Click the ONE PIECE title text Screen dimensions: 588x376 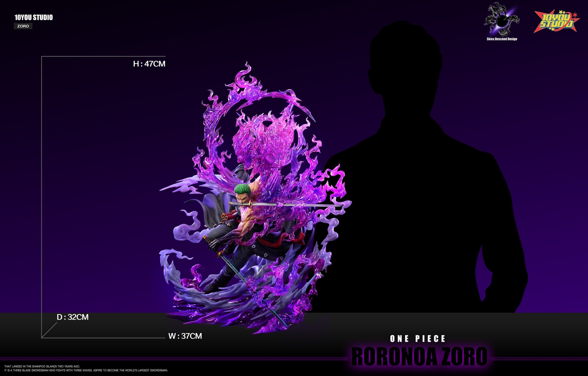click(x=418, y=339)
